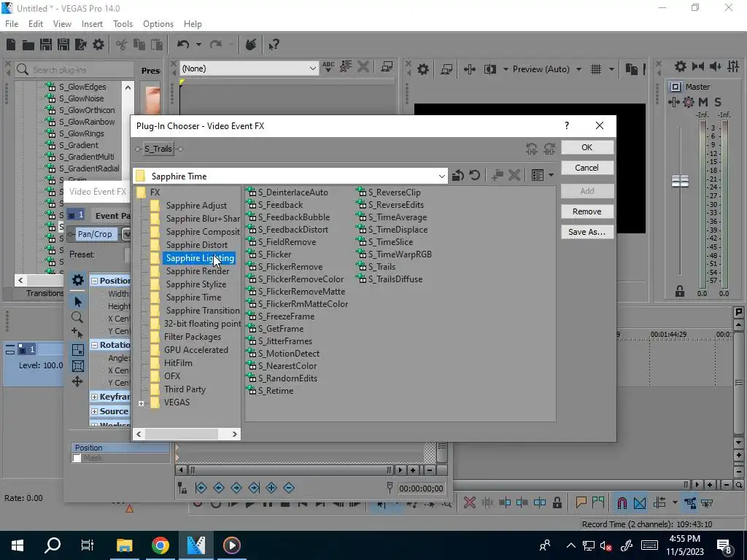Click Cancel in Plug-In Chooser
747x560 pixels.
(587, 168)
